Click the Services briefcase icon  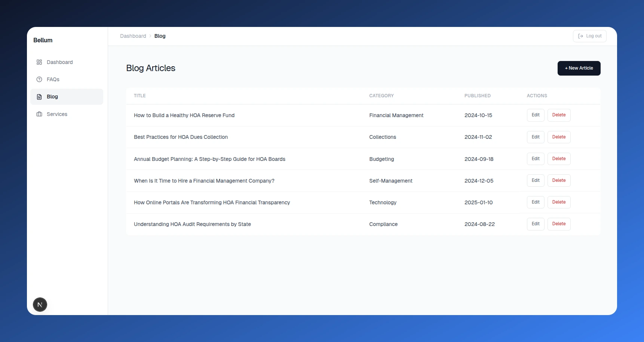coord(39,114)
